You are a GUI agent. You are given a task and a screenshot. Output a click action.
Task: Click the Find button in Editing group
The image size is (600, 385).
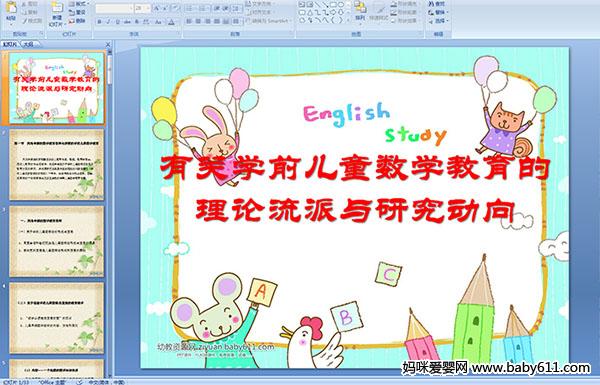pos(436,4)
